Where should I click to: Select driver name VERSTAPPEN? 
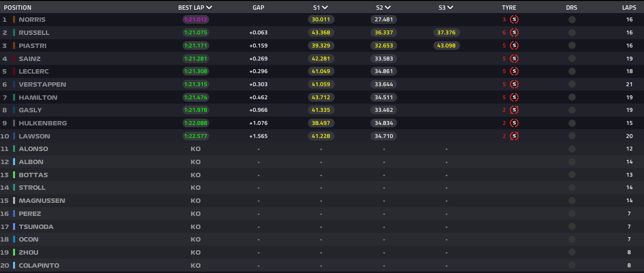tap(43, 84)
